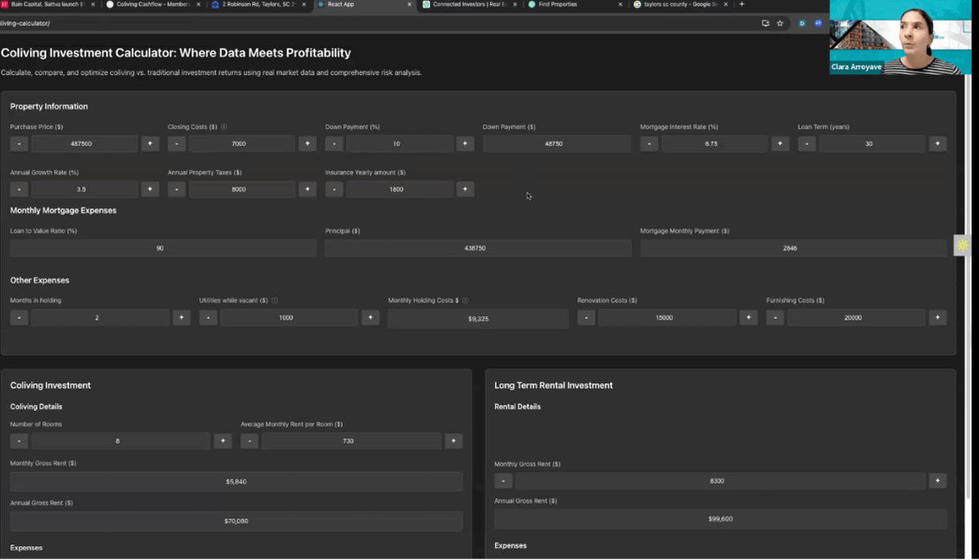979x560 pixels.
Task: Decrease the Mortgage Interest Rate value
Action: coord(649,143)
